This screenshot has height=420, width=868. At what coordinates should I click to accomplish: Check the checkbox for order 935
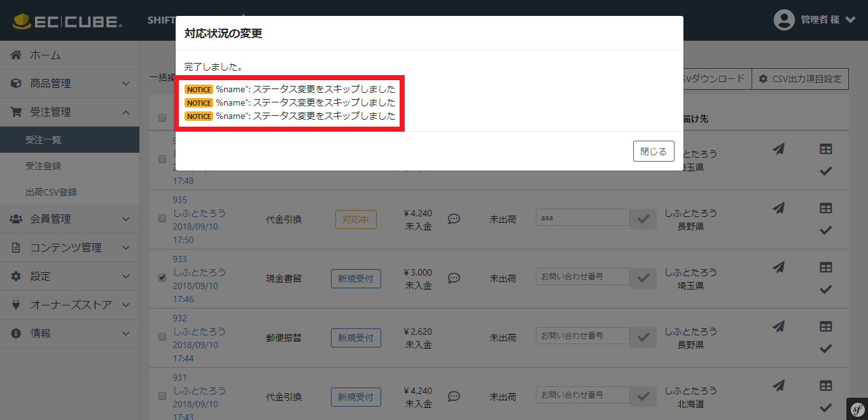click(x=162, y=218)
